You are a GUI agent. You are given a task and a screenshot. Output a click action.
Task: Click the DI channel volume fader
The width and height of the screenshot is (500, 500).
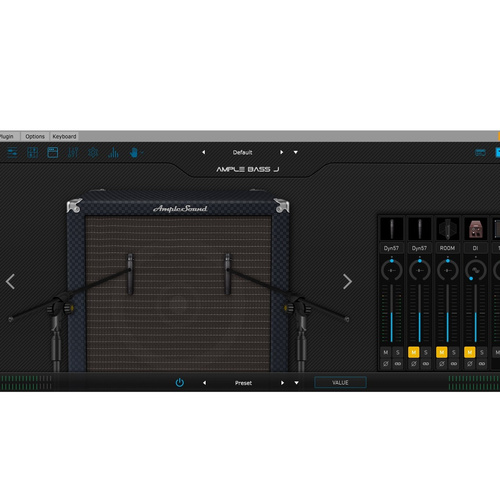coord(476,313)
